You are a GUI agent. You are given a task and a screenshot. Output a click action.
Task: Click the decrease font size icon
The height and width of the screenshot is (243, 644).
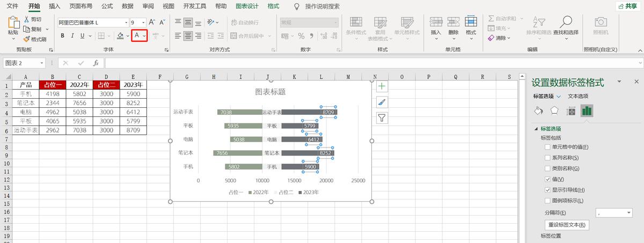coord(162,23)
